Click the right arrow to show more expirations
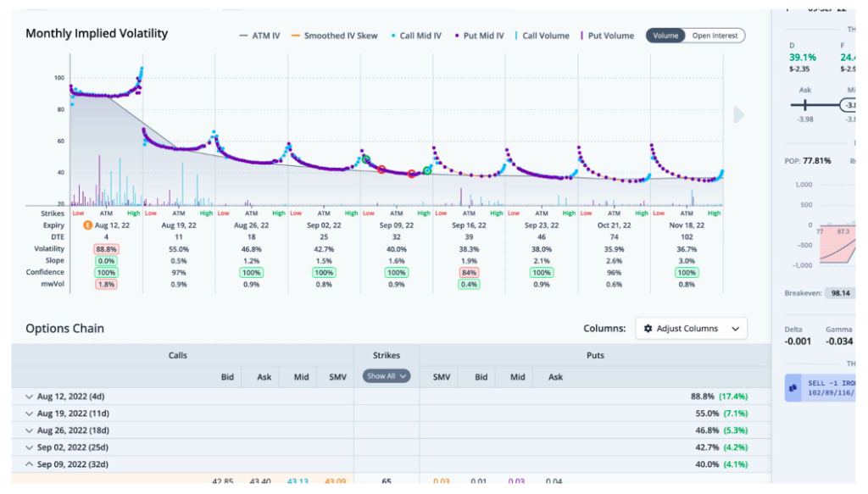The height and width of the screenshot is (494, 868). pos(738,115)
